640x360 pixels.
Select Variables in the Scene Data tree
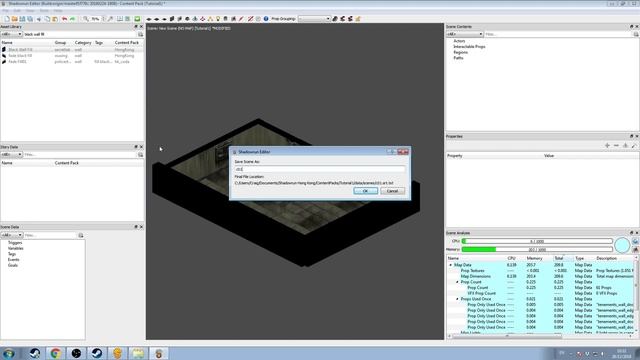(x=16, y=248)
